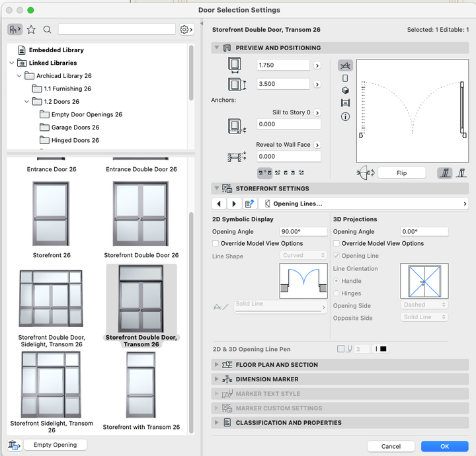Open Favorites with the star icon
The height and width of the screenshot is (456, 476).
[x=31, y=30]
